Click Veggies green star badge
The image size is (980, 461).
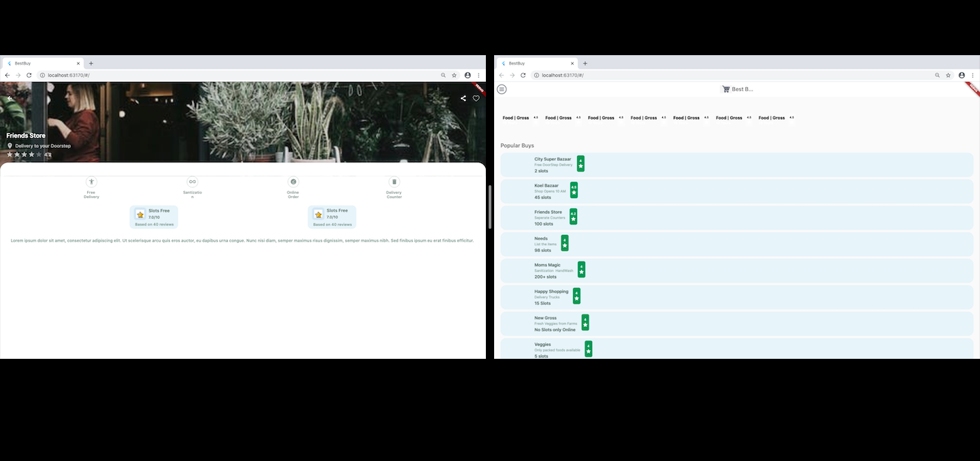tap(589, 349)
